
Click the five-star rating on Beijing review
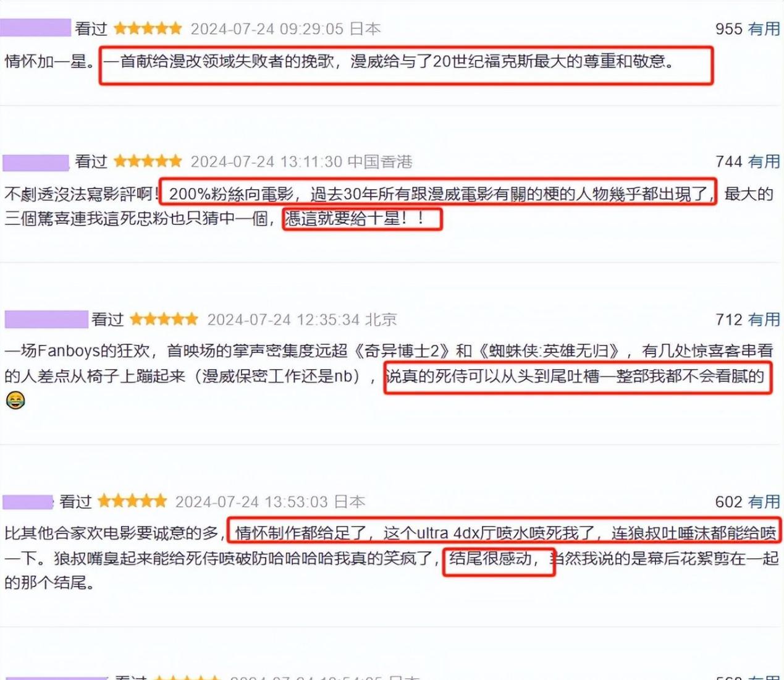pyautogui.click(x=164, y=319)
